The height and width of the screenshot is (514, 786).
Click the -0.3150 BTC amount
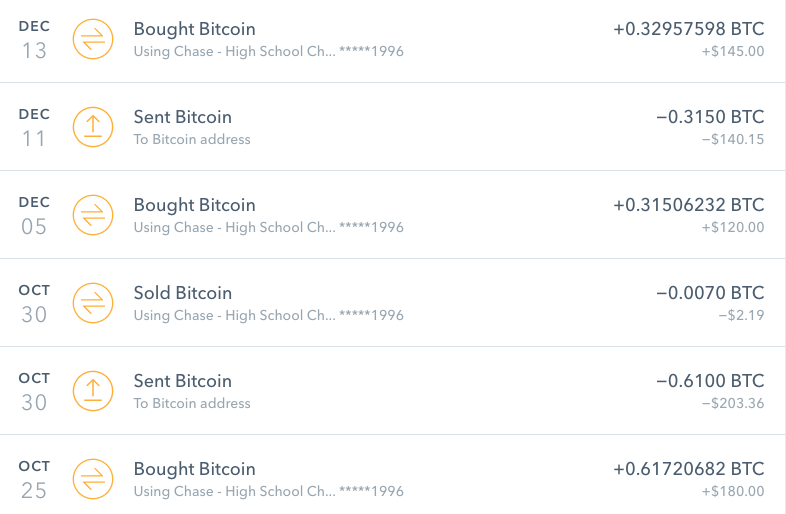coord(710,117)
